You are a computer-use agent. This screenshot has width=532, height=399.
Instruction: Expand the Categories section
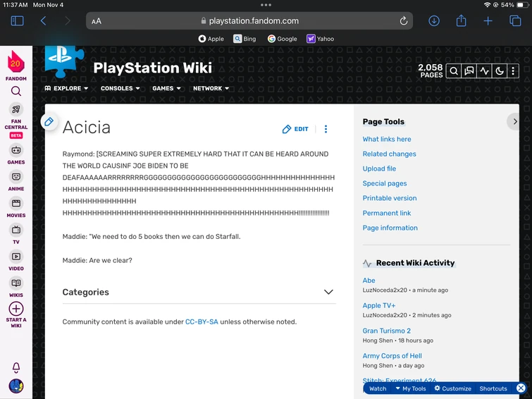pos(328,292)
